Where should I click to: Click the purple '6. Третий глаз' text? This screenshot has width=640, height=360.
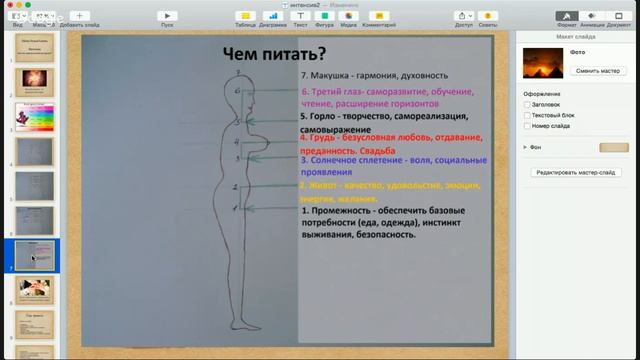(388, 98)
